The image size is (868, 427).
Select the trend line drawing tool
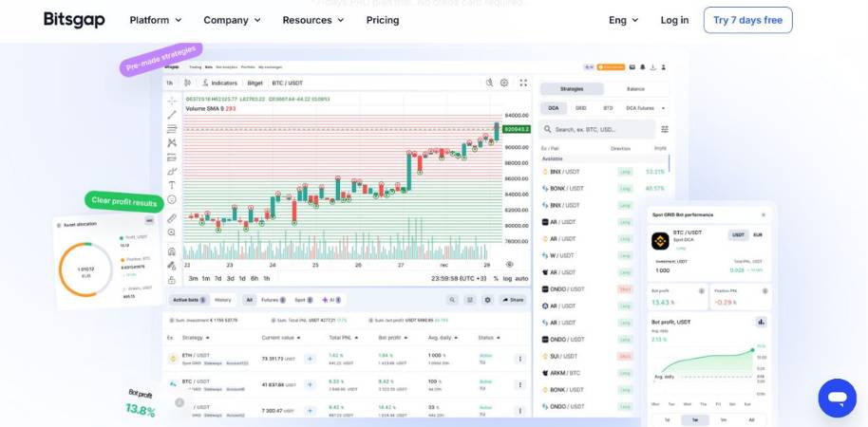[172, 115]
